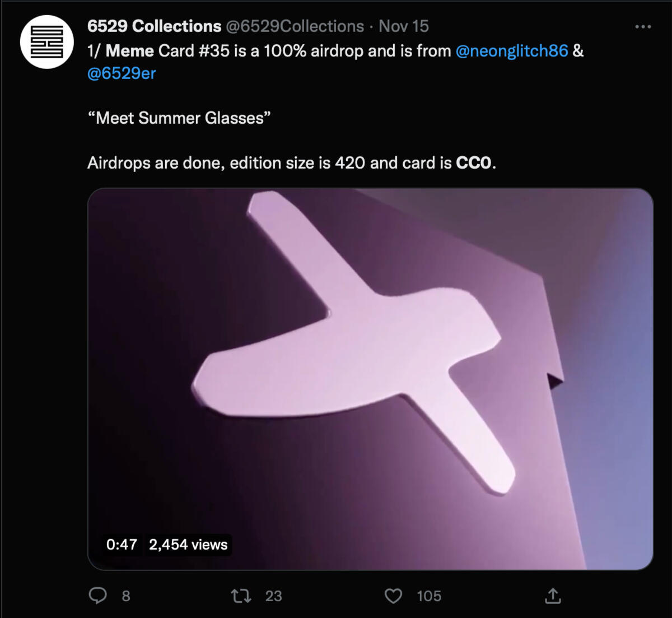Click the 0:47 video duration badge
The image size is (672, 618).
click(122, 545)
